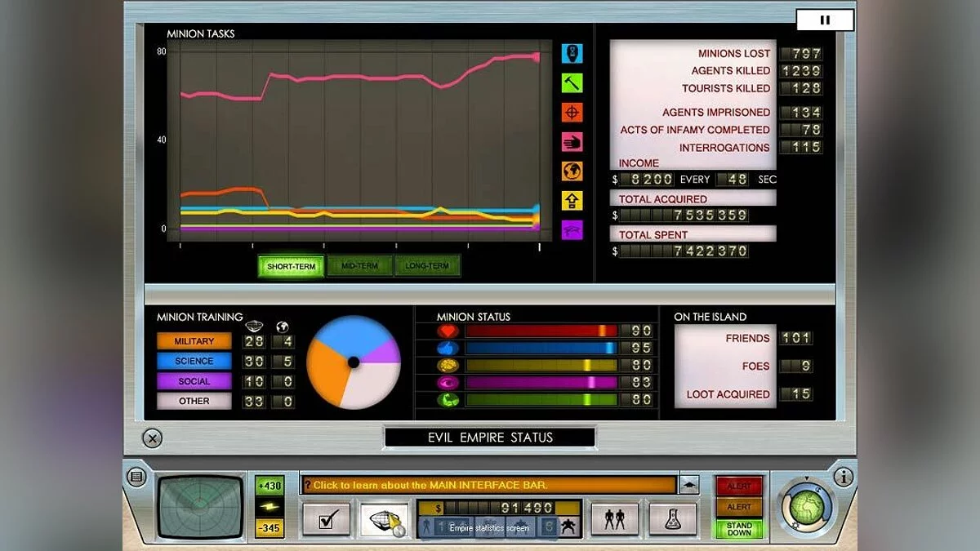Open the objectives checkmark button

pos(326,519)
